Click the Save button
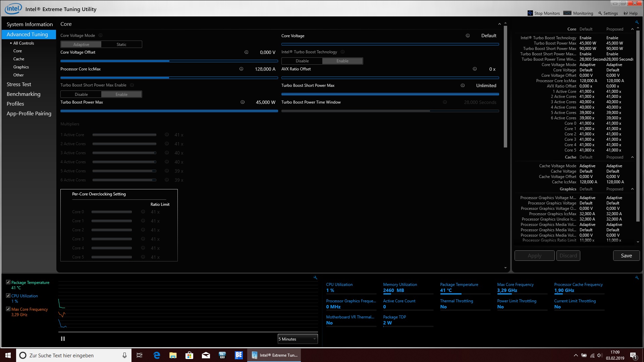Image resolution: width=644 pixels, height=362 pixels. click(626, 255)
